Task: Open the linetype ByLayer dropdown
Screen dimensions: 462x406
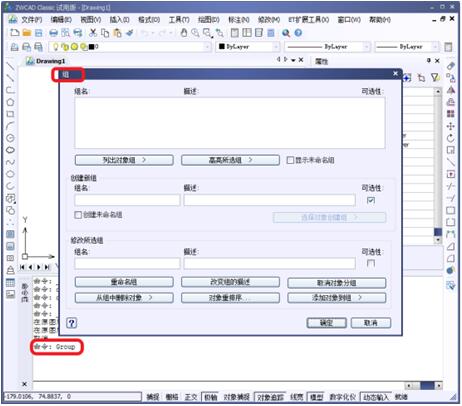Action: pos(366,47)
